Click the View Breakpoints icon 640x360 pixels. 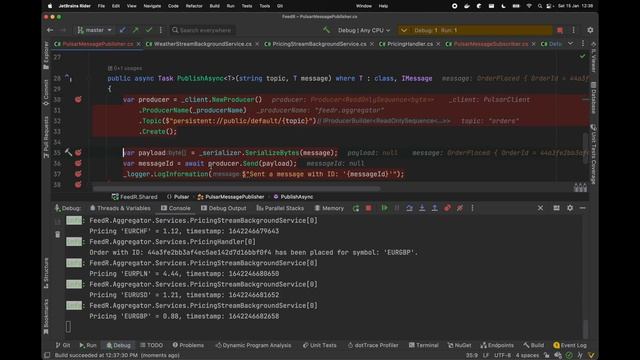coord(447,208)
